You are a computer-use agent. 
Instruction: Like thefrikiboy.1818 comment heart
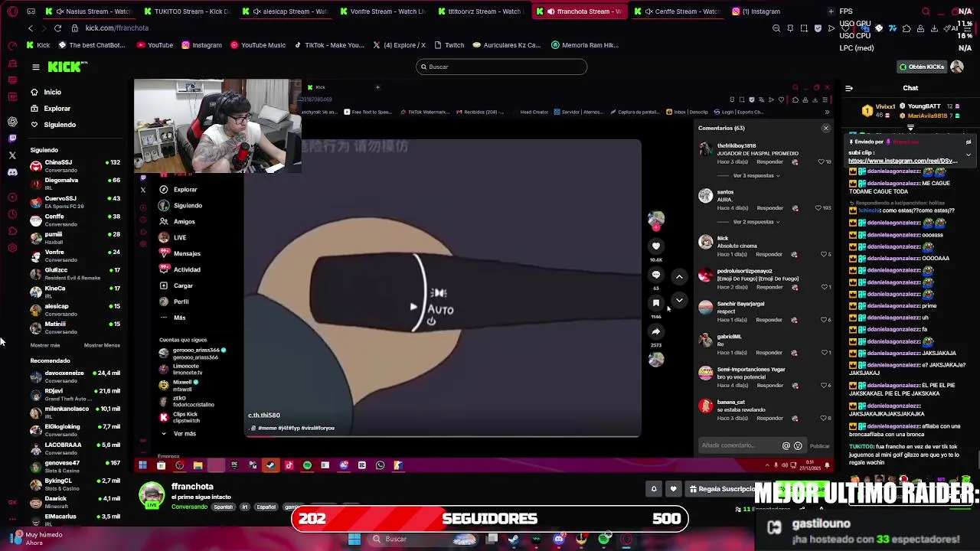pos(822,162)
